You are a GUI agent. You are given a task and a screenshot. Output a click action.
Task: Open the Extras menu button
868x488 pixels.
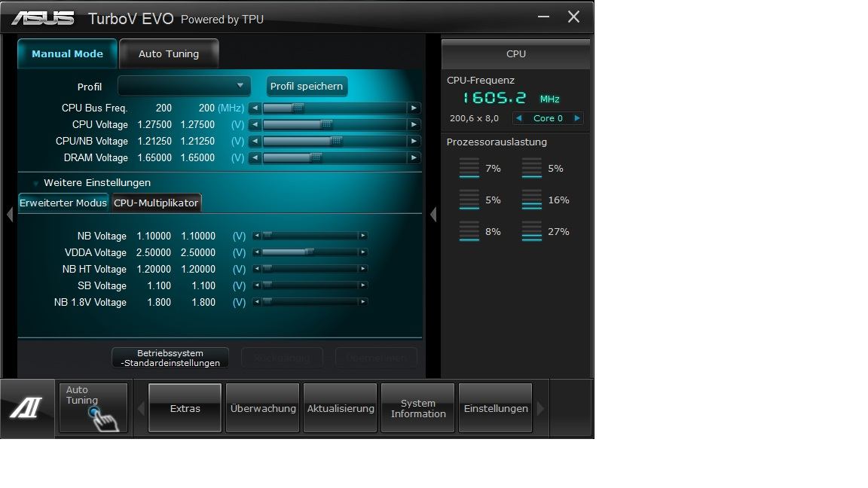[x=185, y=407]
